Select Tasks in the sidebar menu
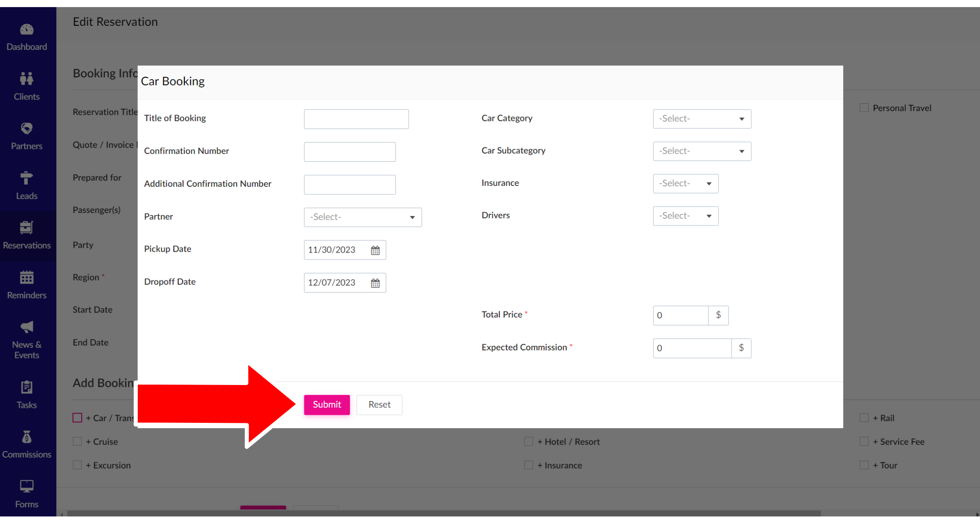Viewport: 980px width, 522px height. (27, 394)
